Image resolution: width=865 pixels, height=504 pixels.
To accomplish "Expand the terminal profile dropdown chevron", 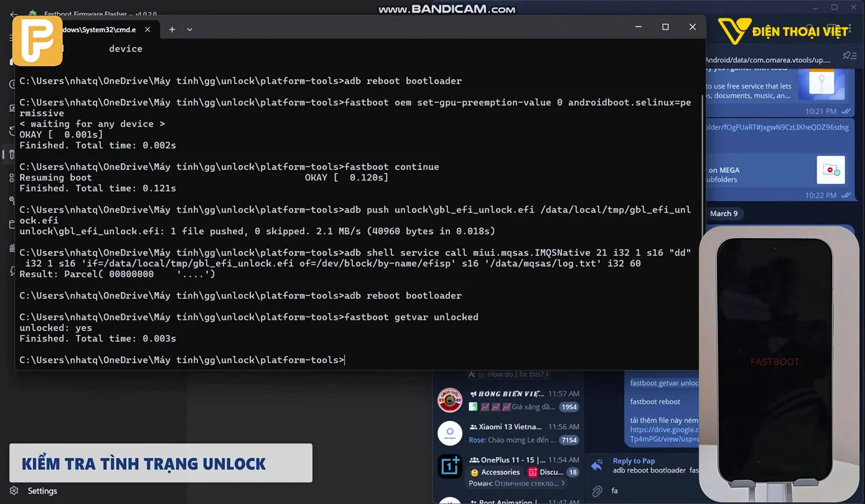I will [x=190, y=29].
